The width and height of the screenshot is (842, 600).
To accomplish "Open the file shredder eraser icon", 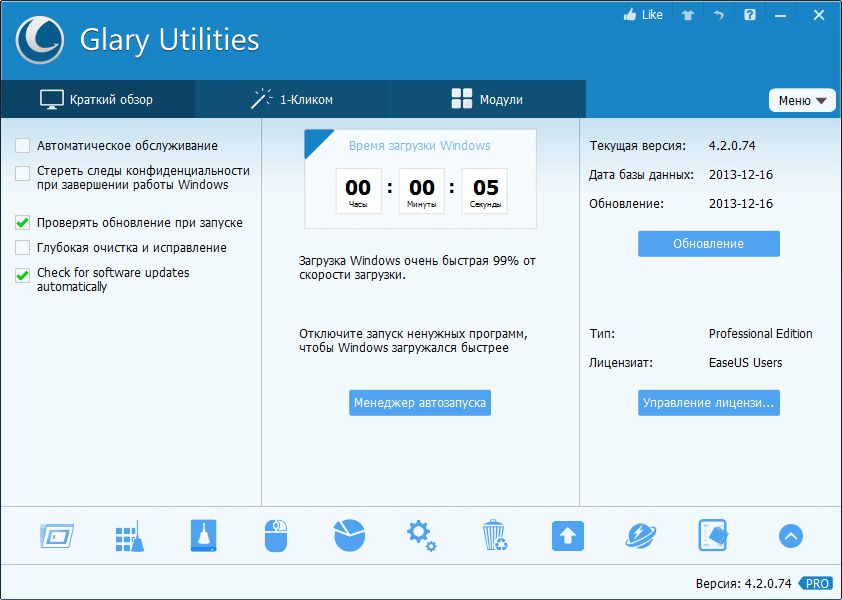I will point(713,535).
